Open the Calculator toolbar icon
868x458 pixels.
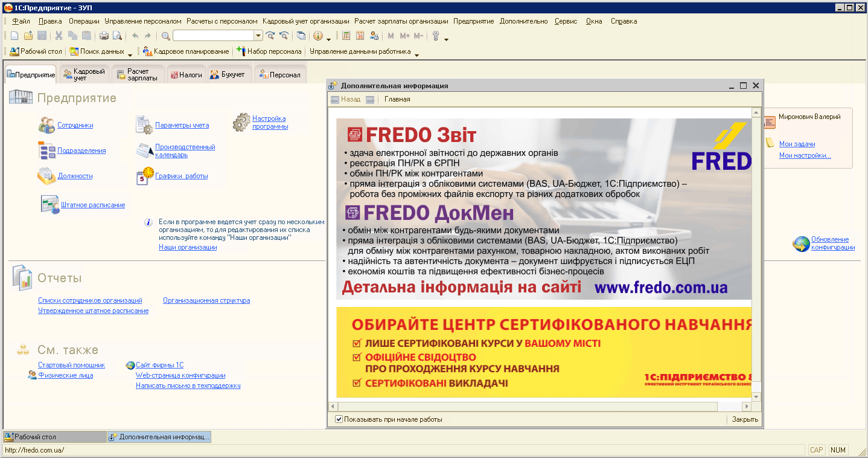coord(346,36)
